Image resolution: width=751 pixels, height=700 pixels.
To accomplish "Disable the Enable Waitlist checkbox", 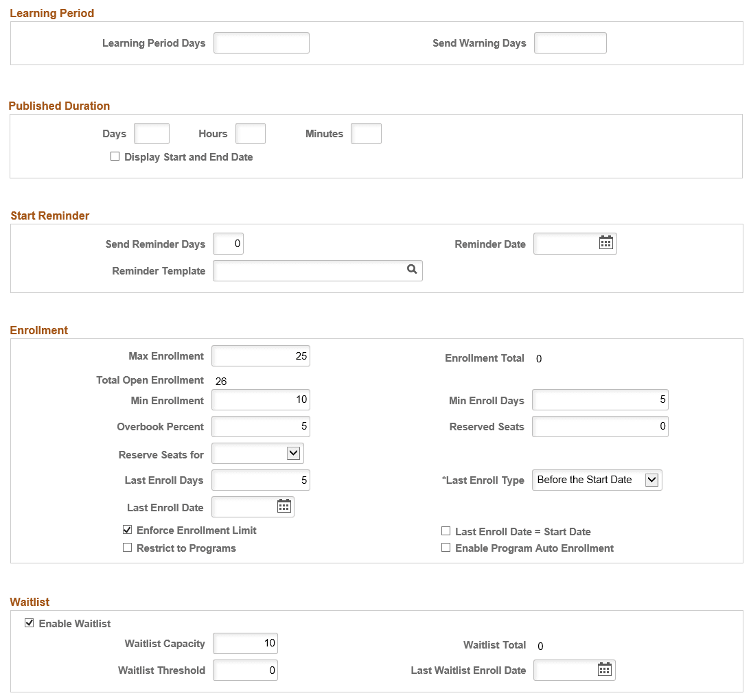I will pos(29,622).
